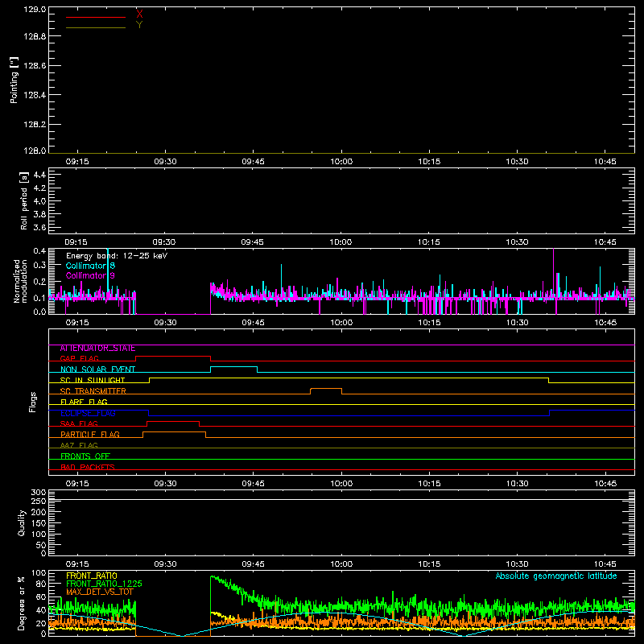Screen dimensions: 644x644
Task: Click the FLARE_FLAG label
Action: 84,402
